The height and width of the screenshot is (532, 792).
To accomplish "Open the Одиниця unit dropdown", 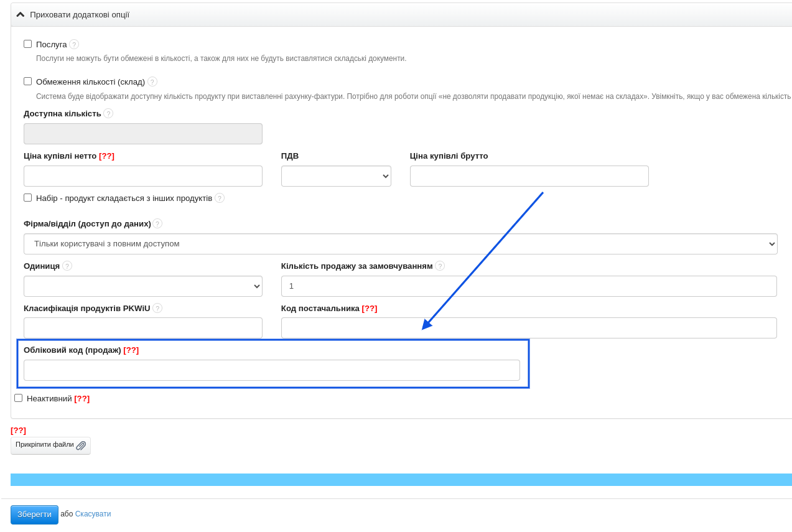I will (142, 286).
